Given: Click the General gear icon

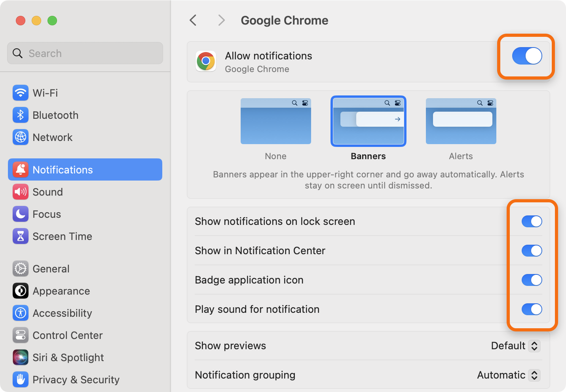Looking at the screenshot, I should [21, 269].
